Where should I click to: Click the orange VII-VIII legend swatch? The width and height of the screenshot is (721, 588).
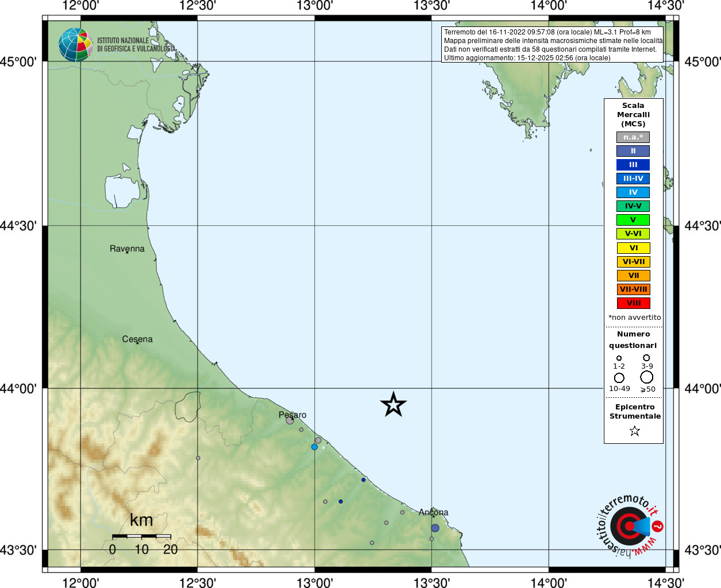tap(633, 289)
